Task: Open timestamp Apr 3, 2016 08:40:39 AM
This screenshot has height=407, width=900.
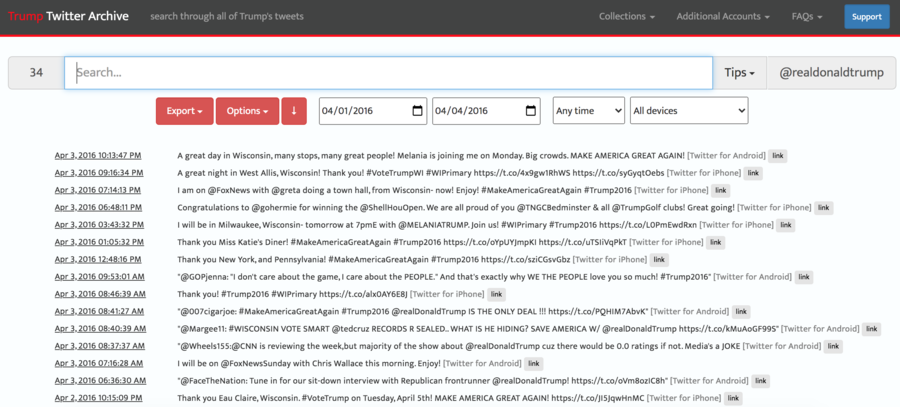Action: click(100, 329)
